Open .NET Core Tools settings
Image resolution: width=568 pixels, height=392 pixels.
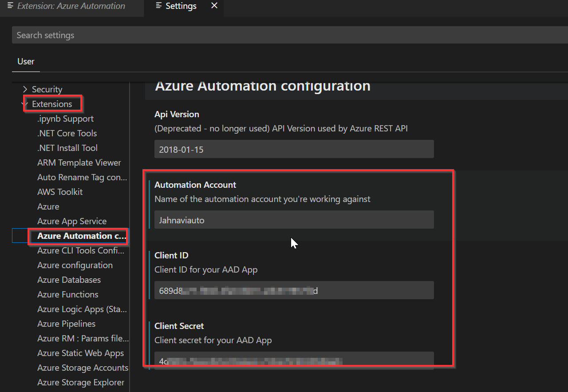point(67,133)
